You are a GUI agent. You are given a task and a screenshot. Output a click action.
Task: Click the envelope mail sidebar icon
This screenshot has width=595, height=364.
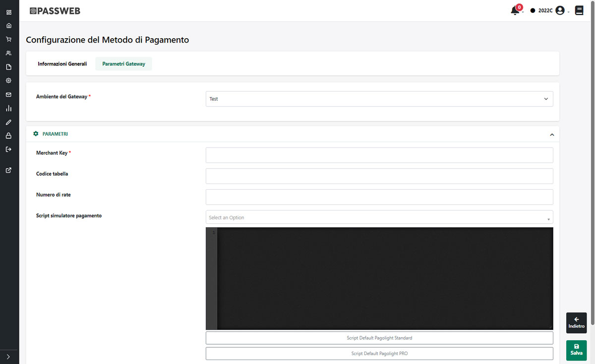[x=8, y=95]
